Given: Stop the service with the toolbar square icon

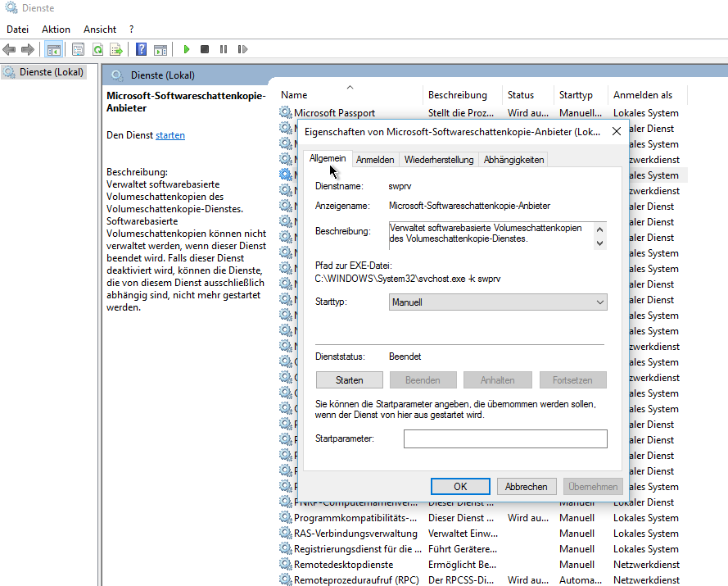Looking at the screenshot, I should coord(204,49).
